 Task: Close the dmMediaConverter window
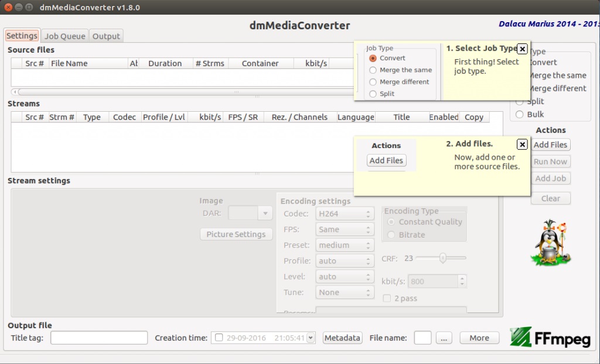pyautogui.click(x=8, y=7)
